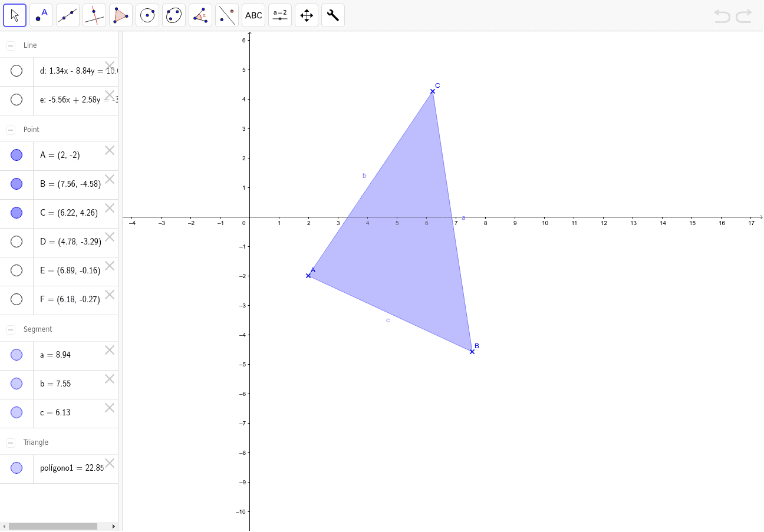Delete point C with its X
This screenshot has width=764, height=532.
point(110,207)
